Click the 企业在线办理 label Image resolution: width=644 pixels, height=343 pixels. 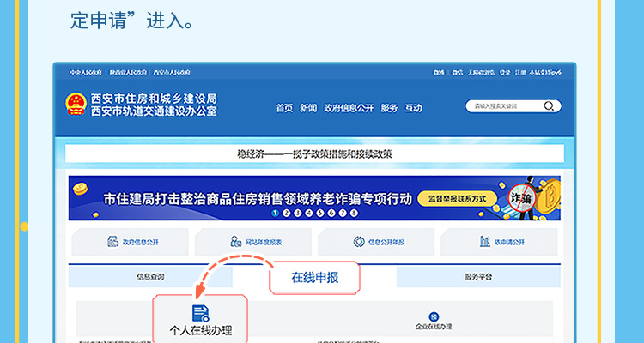click(x=434, y=327)
